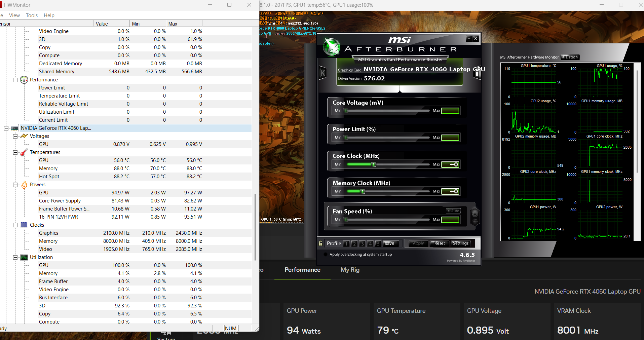
Task: Select profile slot 2 in Afterburner
Action: pyautogui.click(x=354, y=243)
